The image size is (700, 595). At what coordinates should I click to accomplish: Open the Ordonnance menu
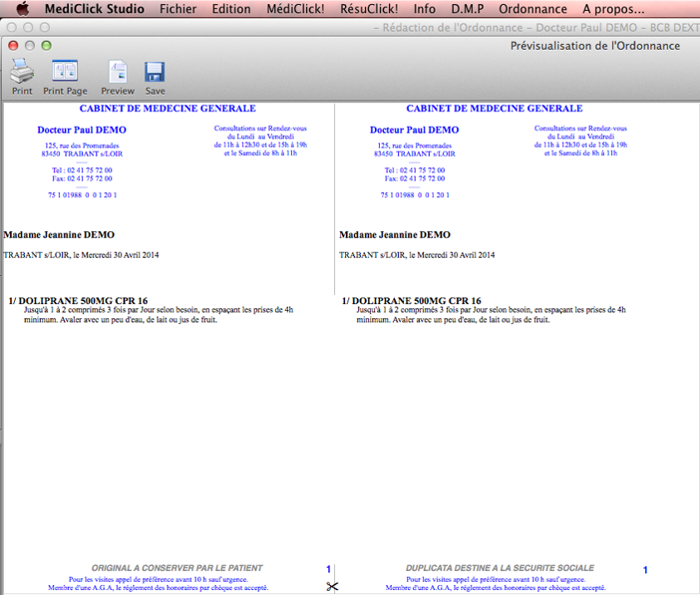pyautogui.click(x=533, y=9)
